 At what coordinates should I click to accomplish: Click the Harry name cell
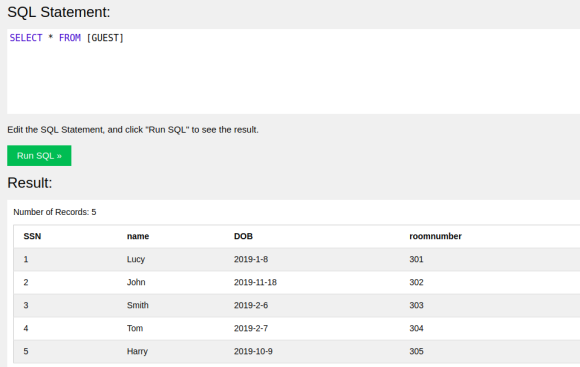[x=137, y=351]
